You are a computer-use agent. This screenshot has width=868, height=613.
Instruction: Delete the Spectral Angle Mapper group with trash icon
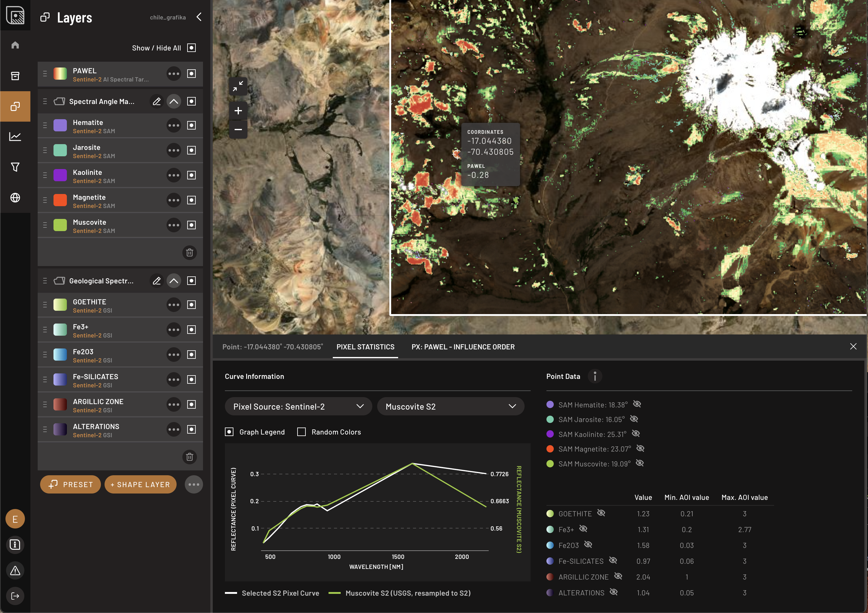coord(189,252)
